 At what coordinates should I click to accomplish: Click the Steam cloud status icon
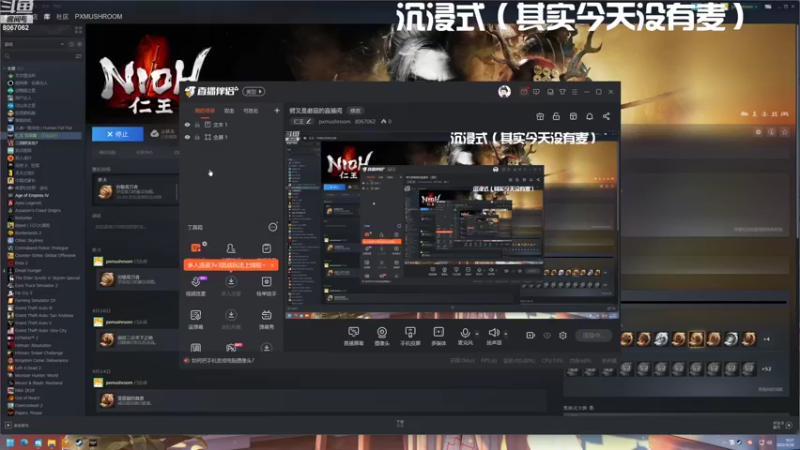click(x=155, y=134)
